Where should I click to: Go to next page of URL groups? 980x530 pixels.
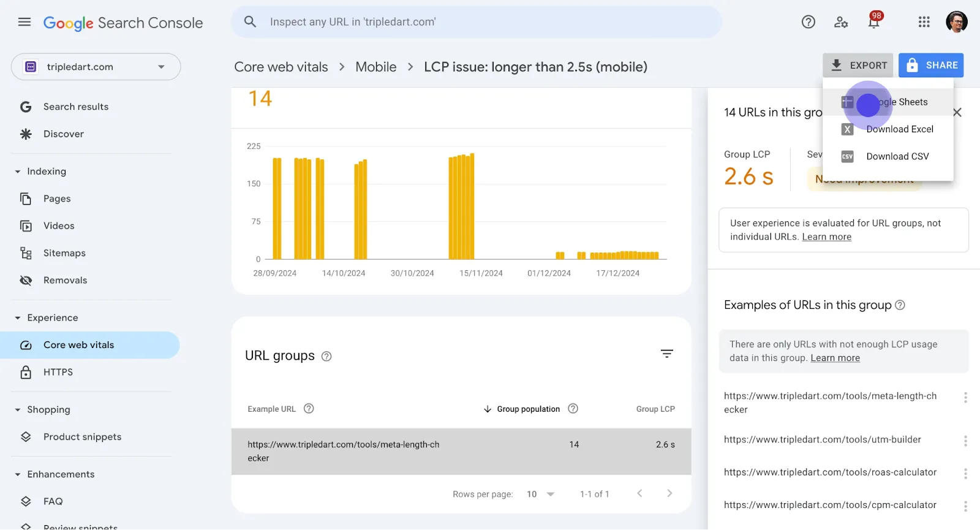[669, 493]
